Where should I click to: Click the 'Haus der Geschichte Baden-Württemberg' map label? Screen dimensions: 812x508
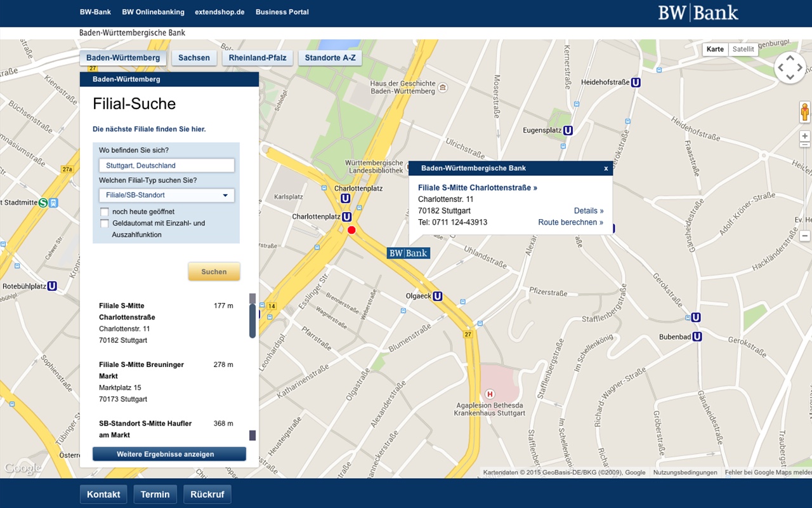[x=403, y=87]
